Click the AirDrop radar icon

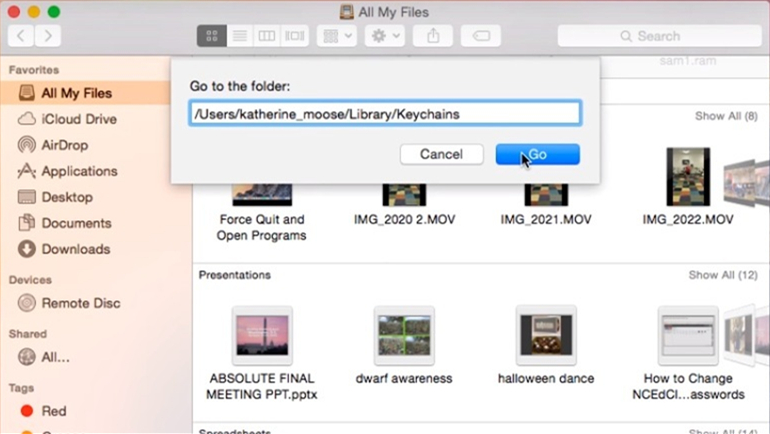click(x=27, y=145)
